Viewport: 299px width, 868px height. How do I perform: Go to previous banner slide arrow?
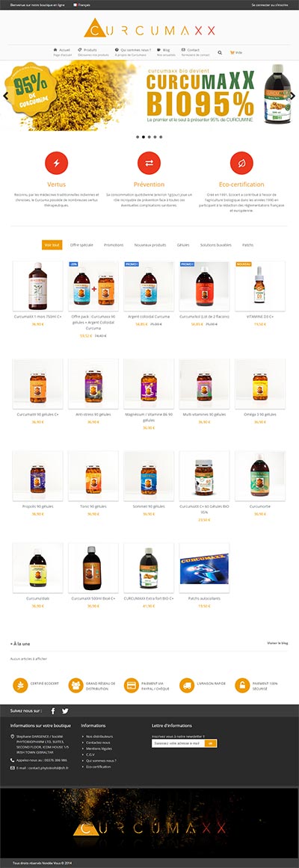point(5,96)
